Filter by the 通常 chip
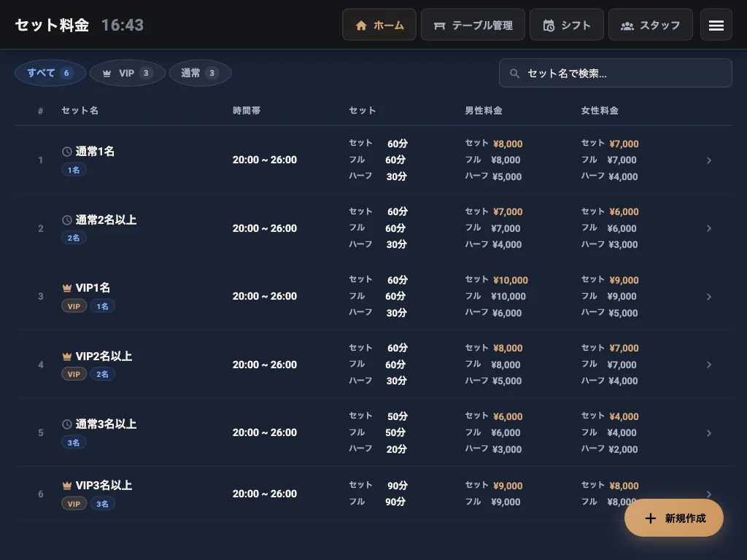 (200, 73)
